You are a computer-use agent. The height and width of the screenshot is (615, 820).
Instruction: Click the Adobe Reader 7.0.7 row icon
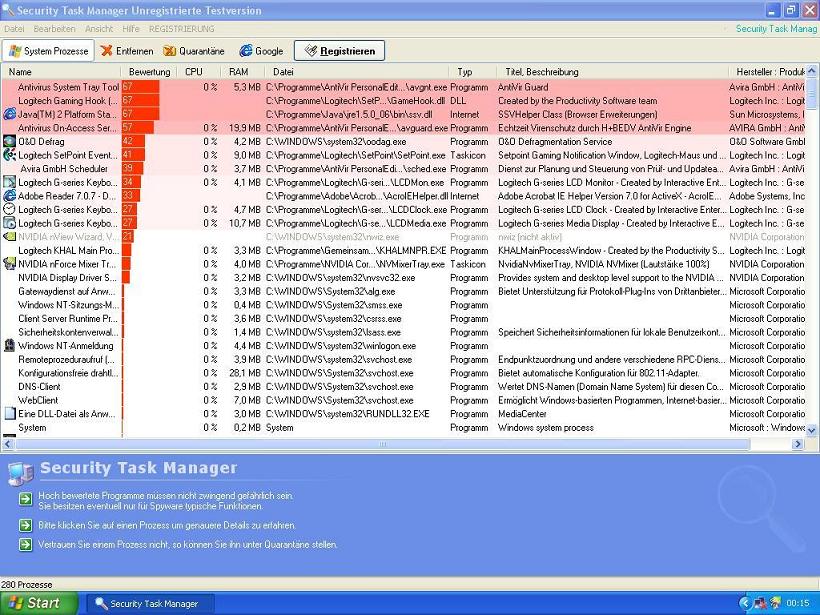pyautogui.click(x=9, y=196)
